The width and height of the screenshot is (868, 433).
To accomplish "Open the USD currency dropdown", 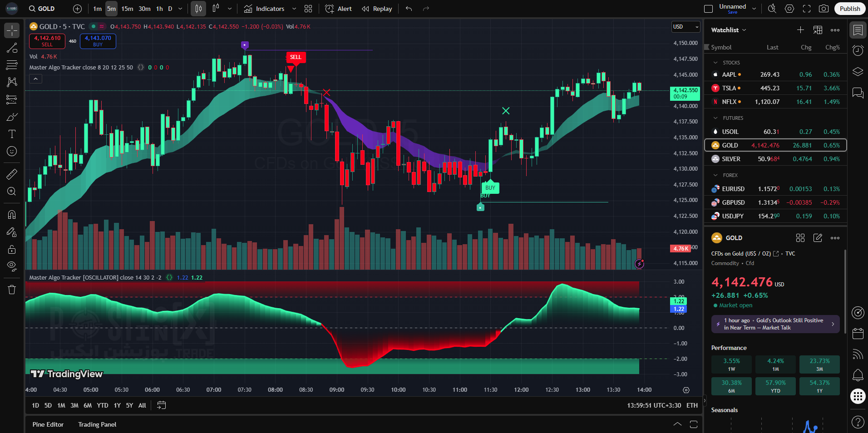I will tap(686, 27).
